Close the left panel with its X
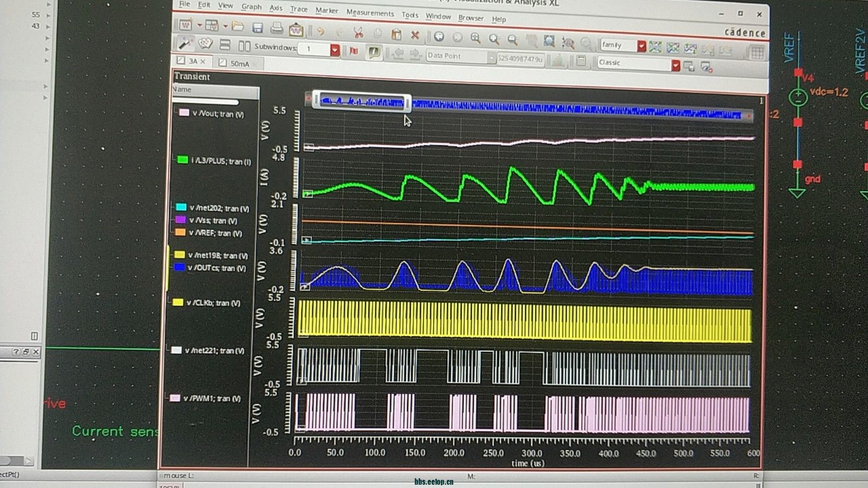The width and height of the screenshot is (868, 488). pos(35,352)
